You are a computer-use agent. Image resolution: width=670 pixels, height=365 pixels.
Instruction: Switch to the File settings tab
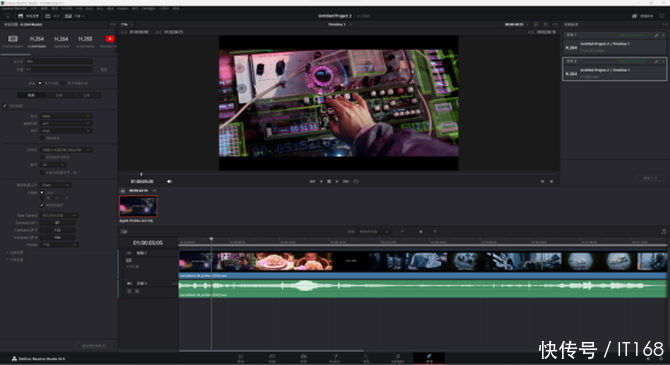point(87,95)
